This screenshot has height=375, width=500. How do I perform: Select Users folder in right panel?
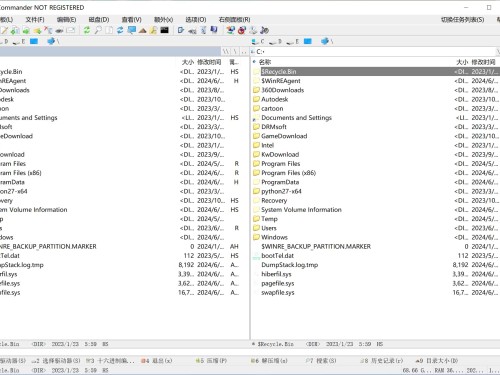tap(269, 228)
